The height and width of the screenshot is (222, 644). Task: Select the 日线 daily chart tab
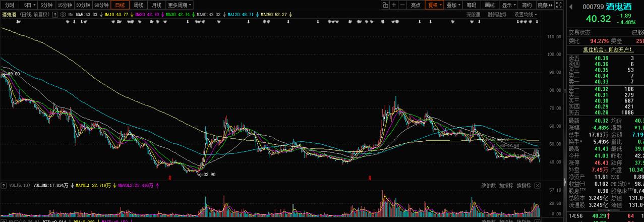pyautogui.click(x=120, y=5)
